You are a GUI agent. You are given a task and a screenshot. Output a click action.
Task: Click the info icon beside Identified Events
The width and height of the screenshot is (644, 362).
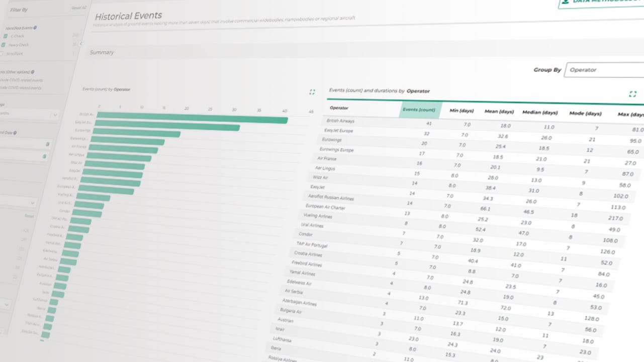click(36, 28)
